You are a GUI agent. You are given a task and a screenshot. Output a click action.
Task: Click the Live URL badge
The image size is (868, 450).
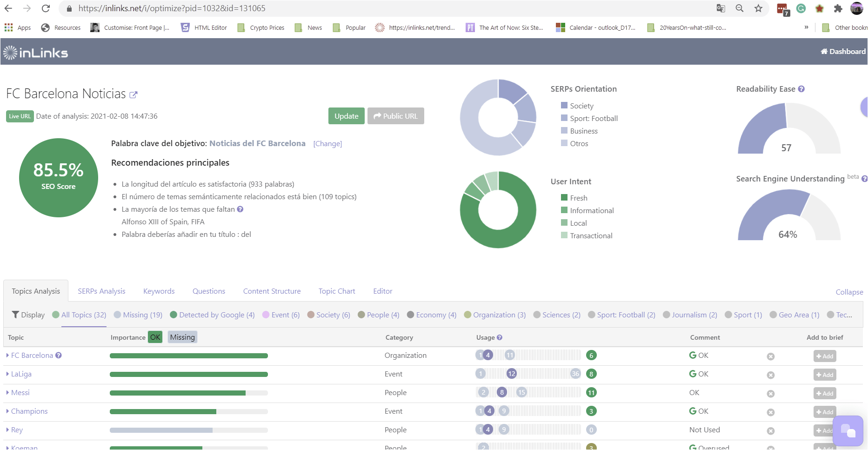(x=20, y=116)
